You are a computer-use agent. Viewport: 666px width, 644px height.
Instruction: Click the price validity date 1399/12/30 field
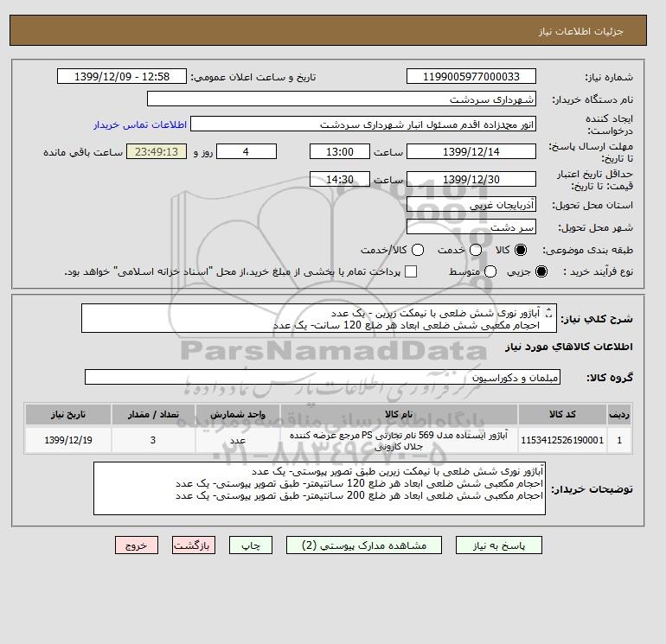pos(471,179)
